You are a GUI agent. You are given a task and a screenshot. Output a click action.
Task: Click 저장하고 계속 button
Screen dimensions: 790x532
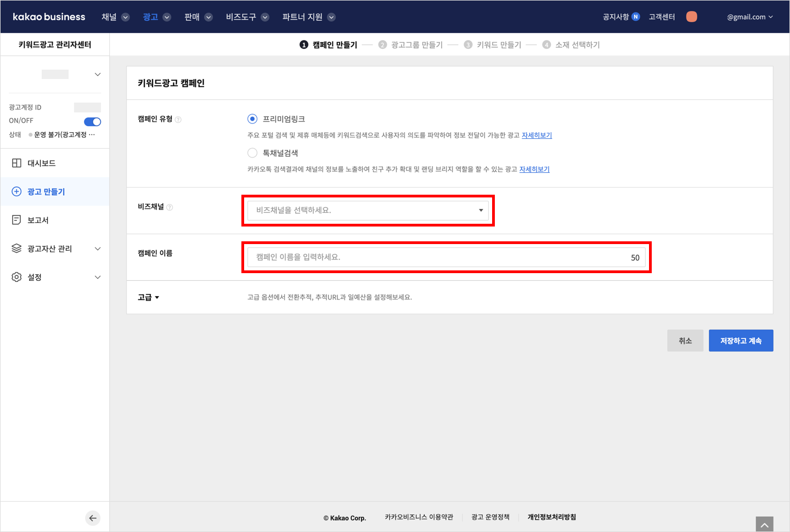(x=741, y=341)
